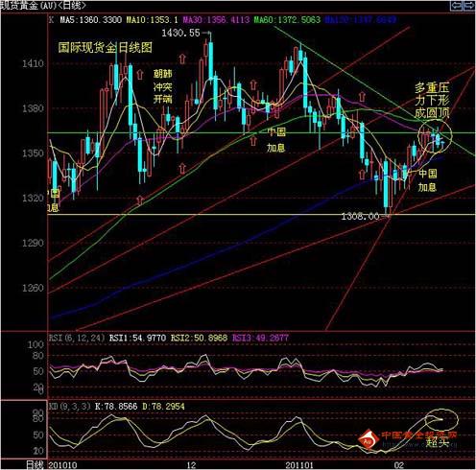Click the left arrow navigation icon
Viewport: 476px width, 470px height.
[456, 6]
